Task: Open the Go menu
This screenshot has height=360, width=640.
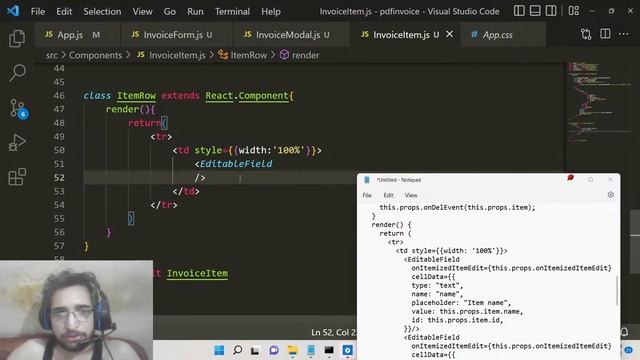Action: (x=169, y=11)
